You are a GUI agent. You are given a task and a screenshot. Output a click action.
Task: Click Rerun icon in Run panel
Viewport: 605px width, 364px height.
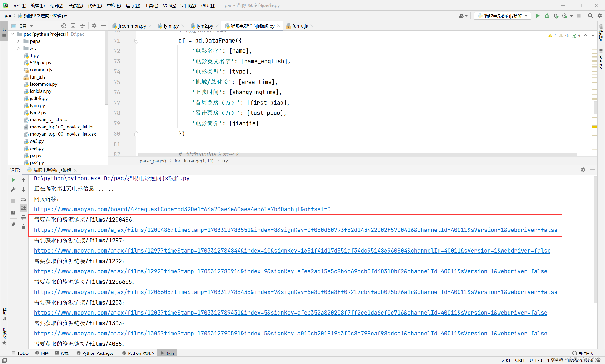pos(13,180)
